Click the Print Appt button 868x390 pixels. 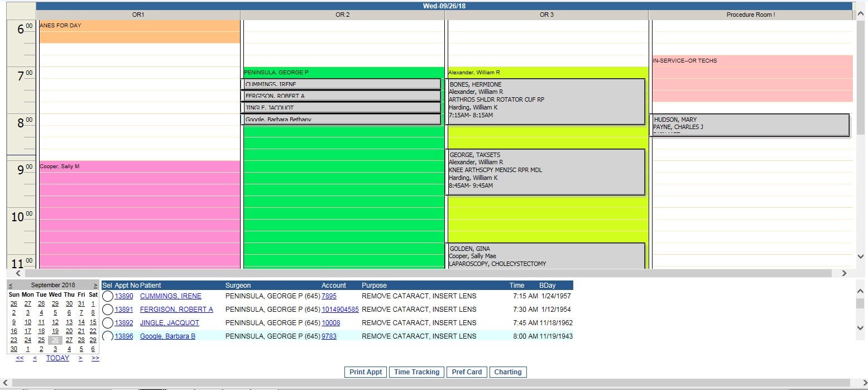365,372
